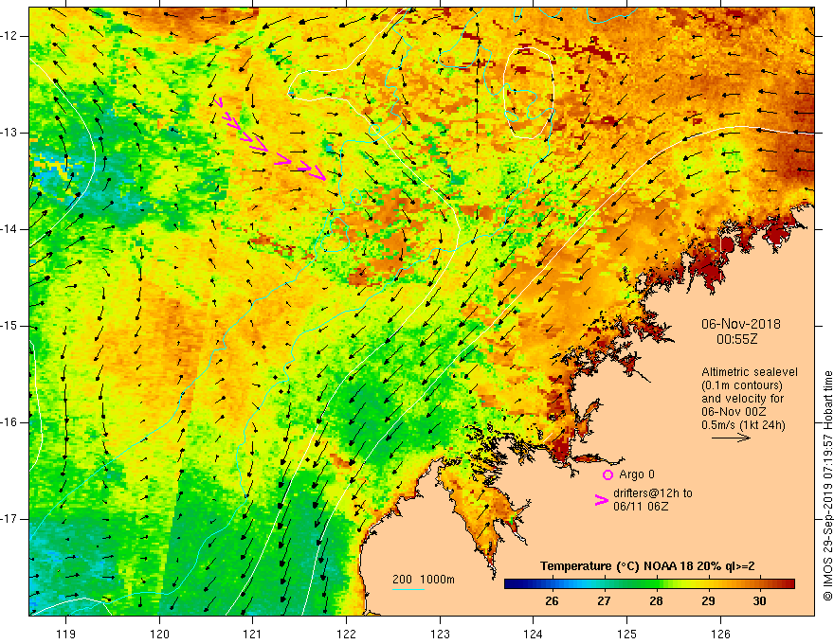
Task: Click the '200 1000m' depth legend text
Action: (424, 580)
